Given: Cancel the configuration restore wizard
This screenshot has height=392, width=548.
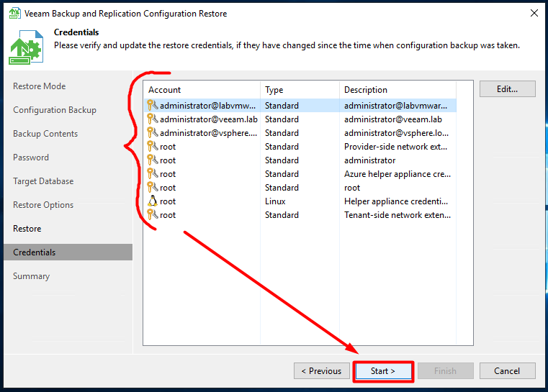Looking at the screenshot, I should (x=507, y=370).
